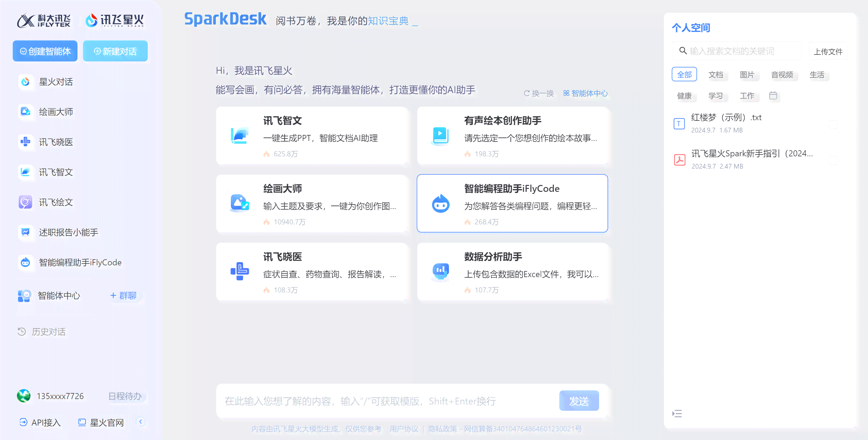The image size is (868, 440).
Task: Select the 健康 filter tab
Action: (684, 95)
